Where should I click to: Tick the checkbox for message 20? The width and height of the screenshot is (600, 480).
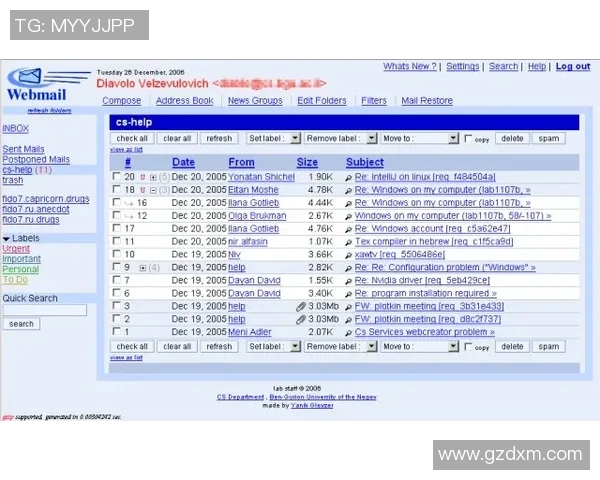click(116, 177)
